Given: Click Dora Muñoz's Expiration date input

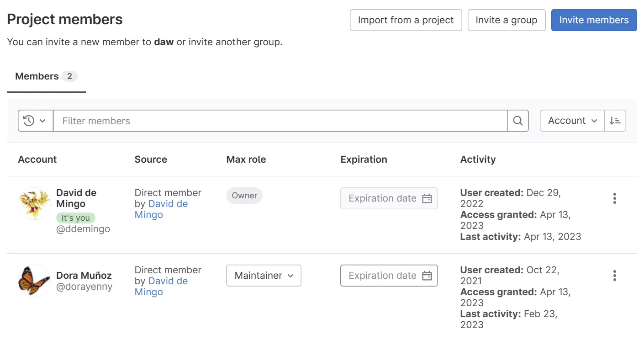Looking at the screenshot, I should tap(382, 276).
